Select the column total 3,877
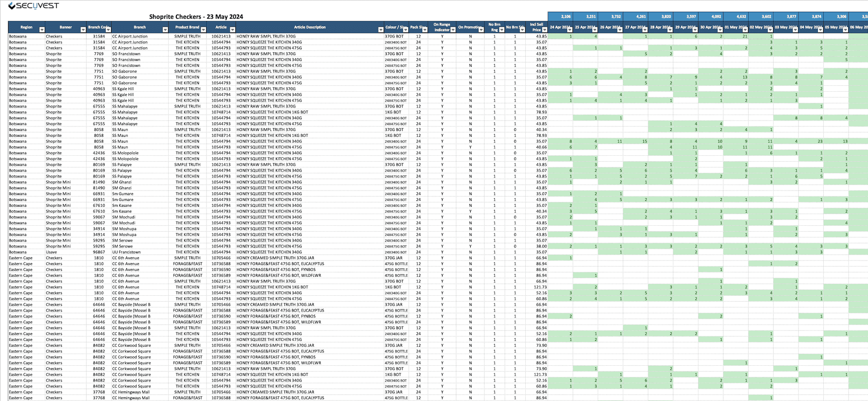The width and height of the screenshot is (868, 401). pos(792,17)
